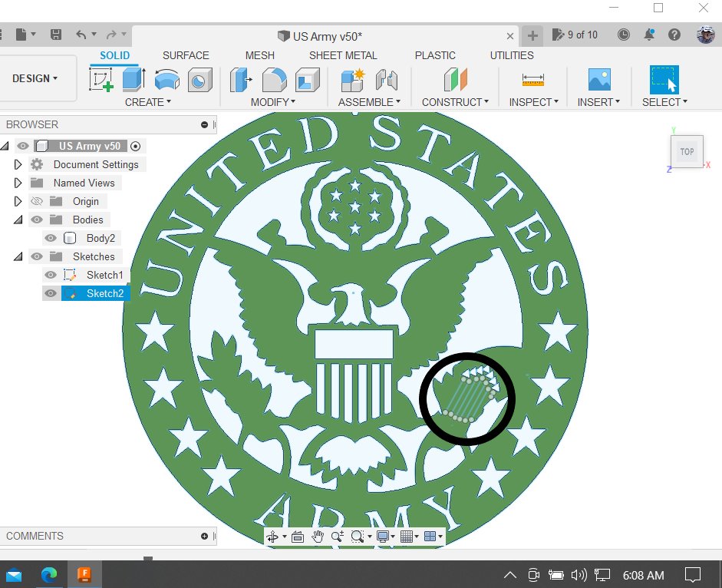
Task: Select the SOLID tab
Action: pyautogui.click(x=114, y=56)
